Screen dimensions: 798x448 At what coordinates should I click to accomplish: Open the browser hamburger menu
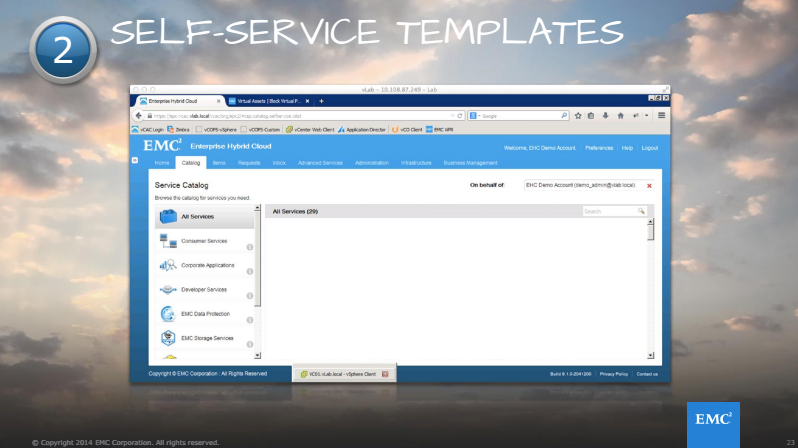click(x=662, y=116)
